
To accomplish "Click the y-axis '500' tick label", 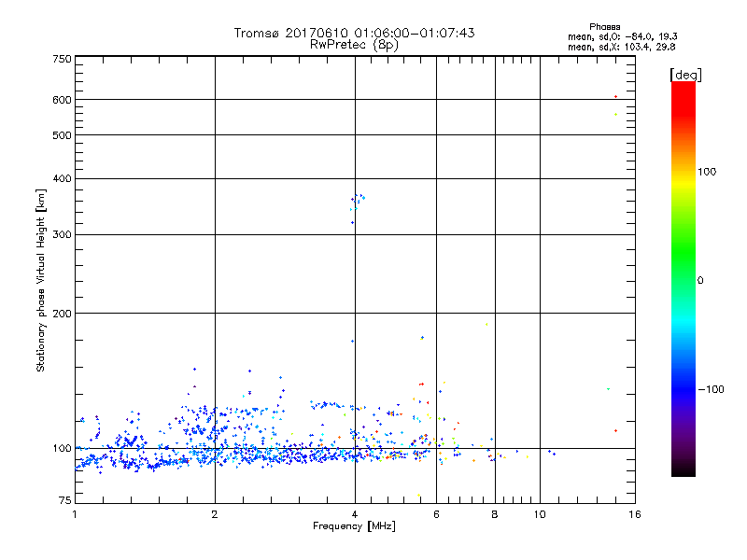I will pyautogui.click(x=62, y=135).
